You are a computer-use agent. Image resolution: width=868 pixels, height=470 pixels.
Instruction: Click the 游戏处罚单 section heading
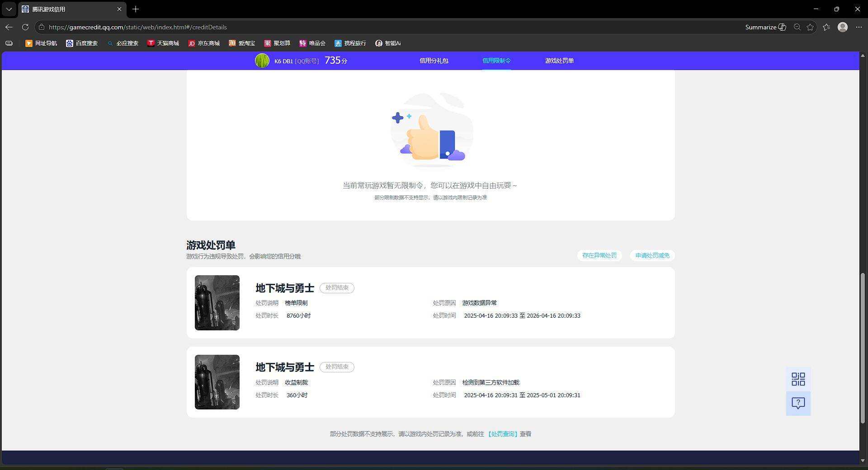tap(211, 245)
